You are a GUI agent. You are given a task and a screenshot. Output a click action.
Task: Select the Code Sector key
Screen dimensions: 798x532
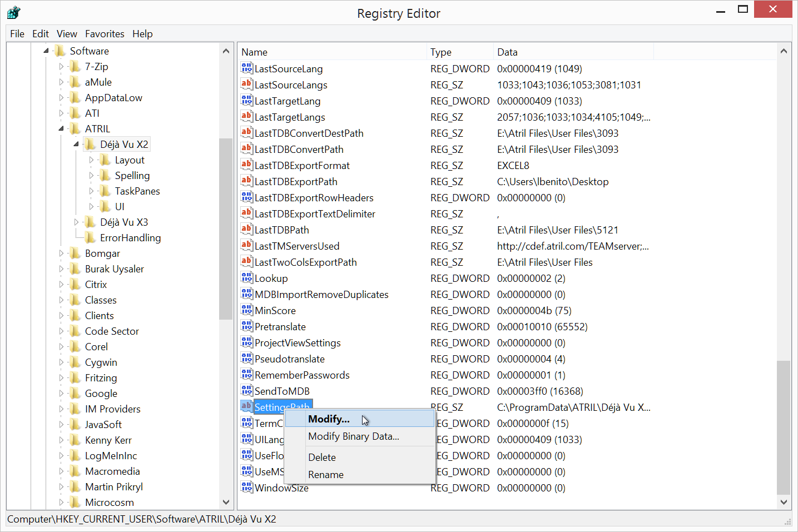[112, 331]
